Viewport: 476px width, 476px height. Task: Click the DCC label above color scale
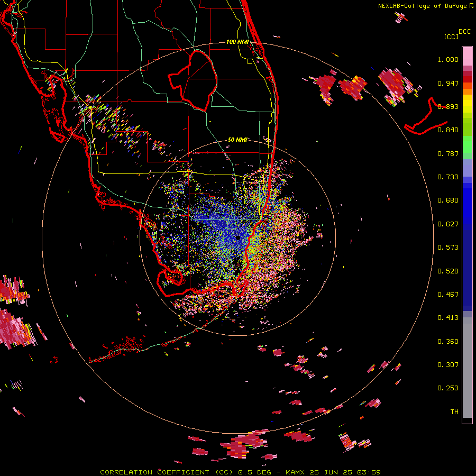coord(464,32)
